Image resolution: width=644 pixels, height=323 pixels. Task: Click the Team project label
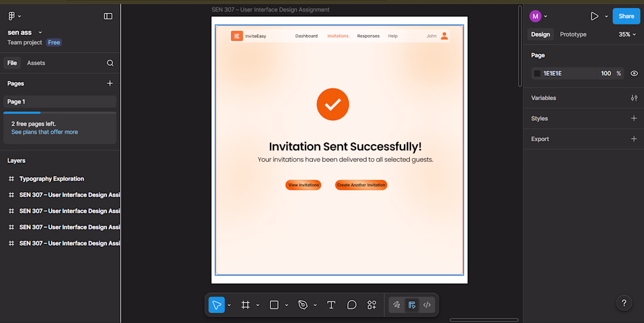point(25,42)
